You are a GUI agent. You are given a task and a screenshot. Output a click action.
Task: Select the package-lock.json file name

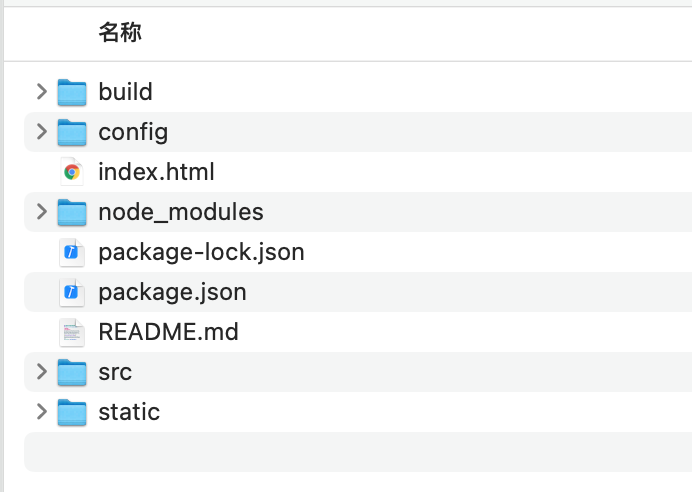tap(201, 252)
